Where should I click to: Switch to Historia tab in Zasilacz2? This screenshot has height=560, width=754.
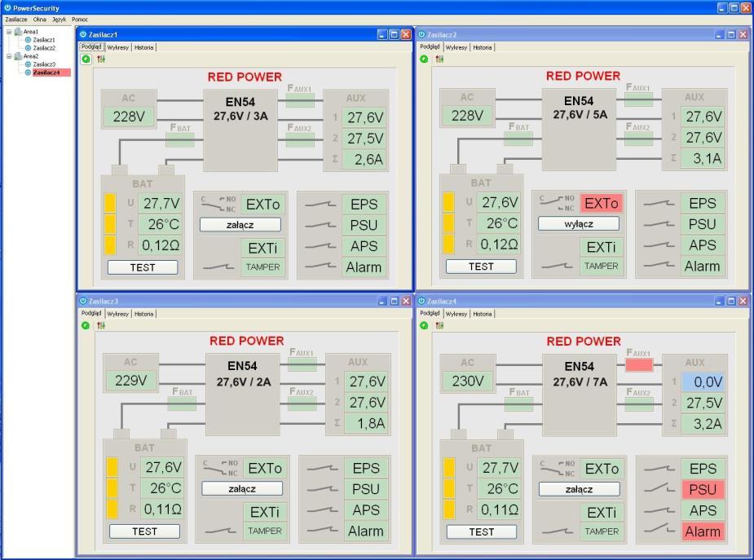[x=483, y=47]
